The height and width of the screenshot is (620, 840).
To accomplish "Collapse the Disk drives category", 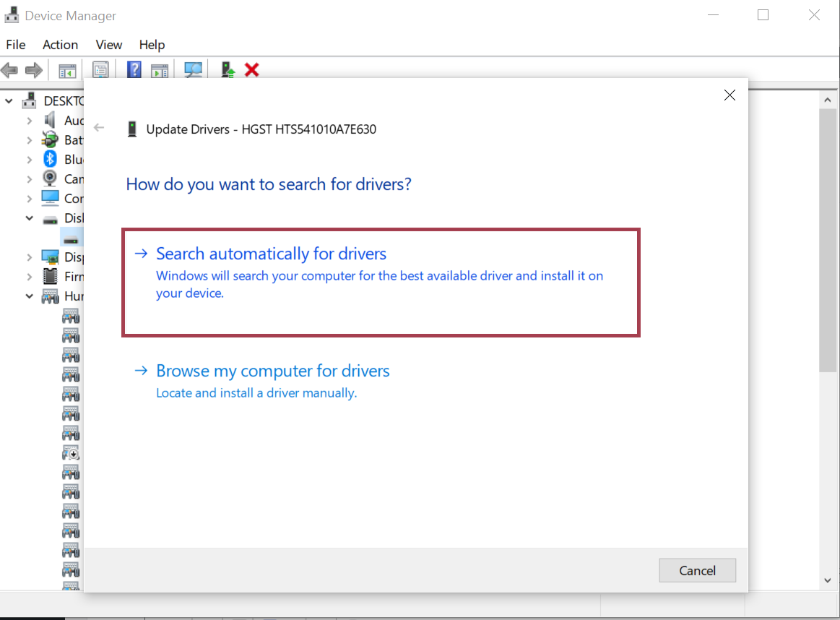I will click(x=29, y=218).
